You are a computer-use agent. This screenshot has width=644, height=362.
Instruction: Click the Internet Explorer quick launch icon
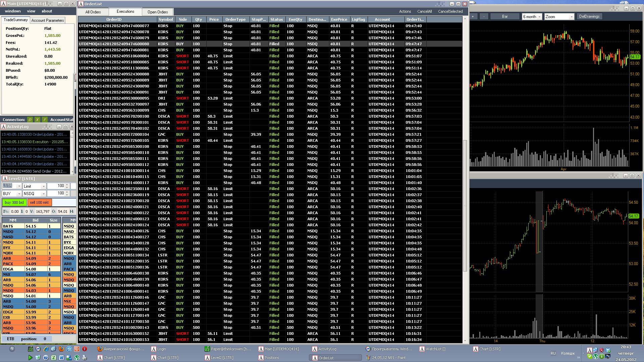[x=46, y=349]
